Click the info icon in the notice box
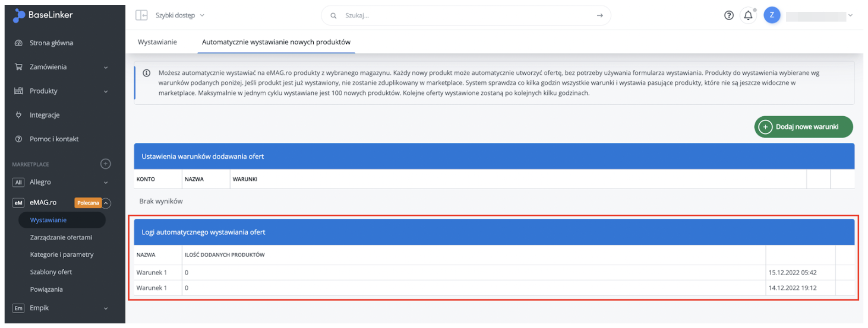 (x=146, y=73)
